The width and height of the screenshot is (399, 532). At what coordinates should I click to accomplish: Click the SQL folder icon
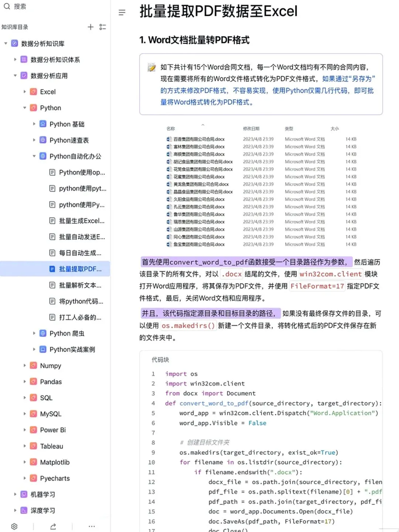coord(33,398)
